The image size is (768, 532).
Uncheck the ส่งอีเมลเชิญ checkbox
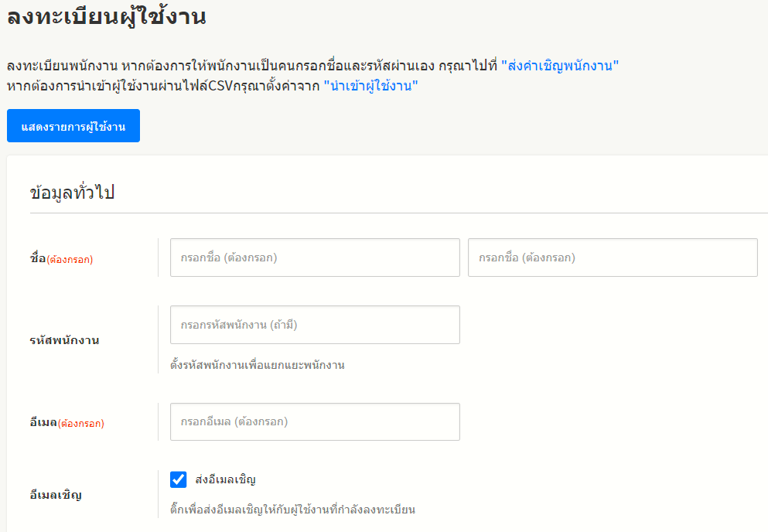click(179, 480)
